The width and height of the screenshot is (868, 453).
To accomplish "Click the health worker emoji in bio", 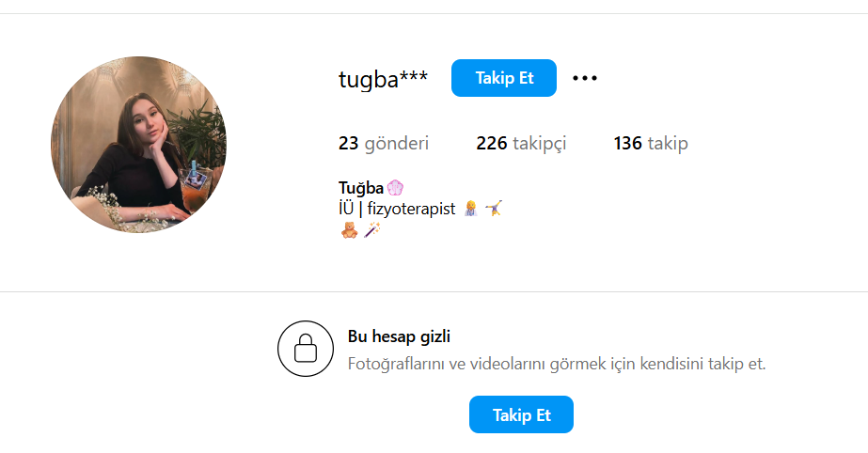I will (470, 209).
